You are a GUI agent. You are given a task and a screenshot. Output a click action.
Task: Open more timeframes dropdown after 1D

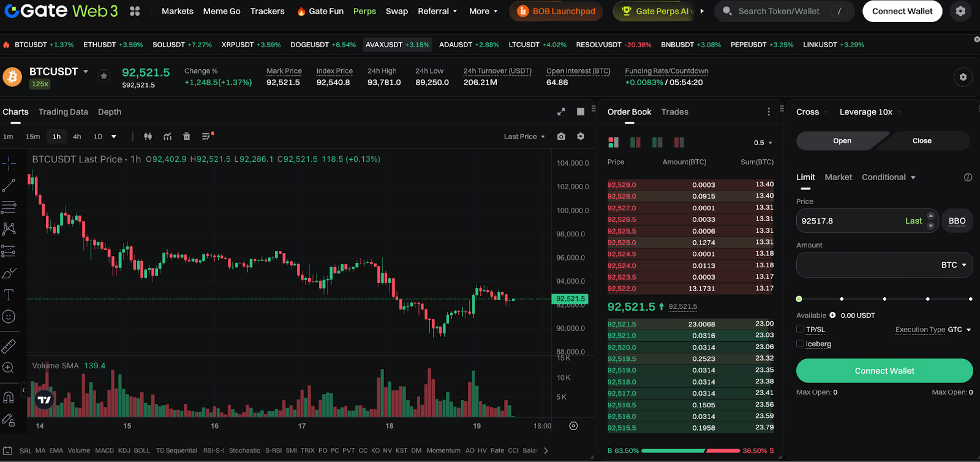coord(114,137)
